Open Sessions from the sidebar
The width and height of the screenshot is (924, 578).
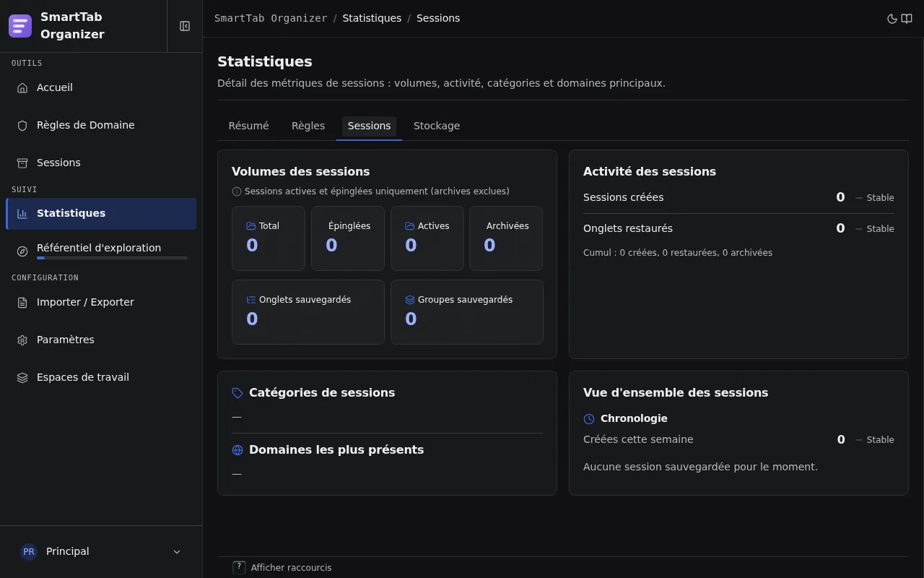point(101,163)
